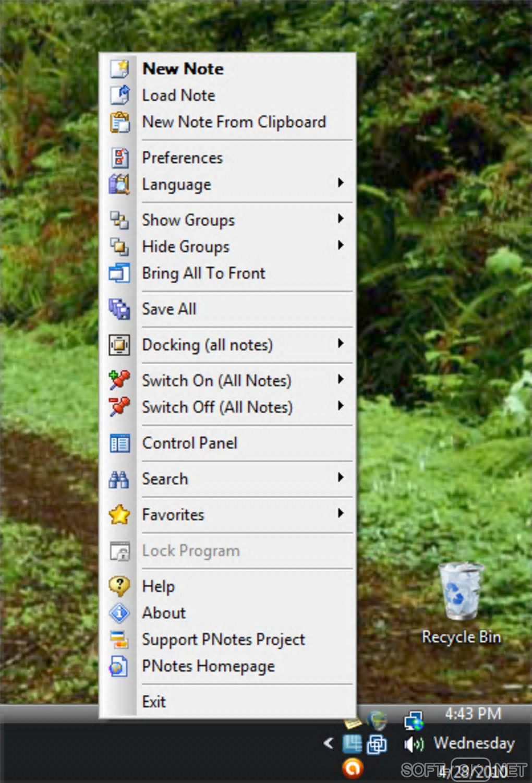Screen dimensions: 532x783
Task: Click the Favorites star icon
Action: coord(119,515)
